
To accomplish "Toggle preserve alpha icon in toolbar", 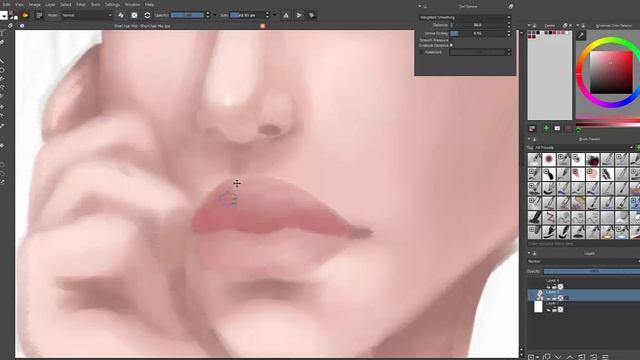I will (x=134, y=16).
